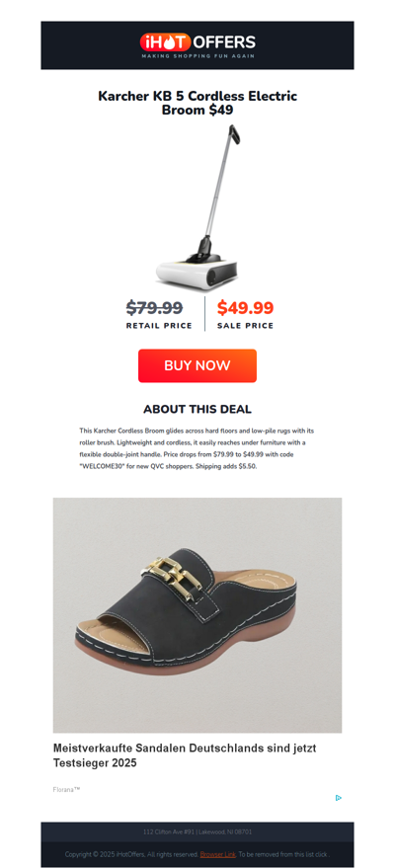Viewport: 395px width, 868px height.
Task: Click the 112 Clifton Ave footer address
Action: pos(197,831)
